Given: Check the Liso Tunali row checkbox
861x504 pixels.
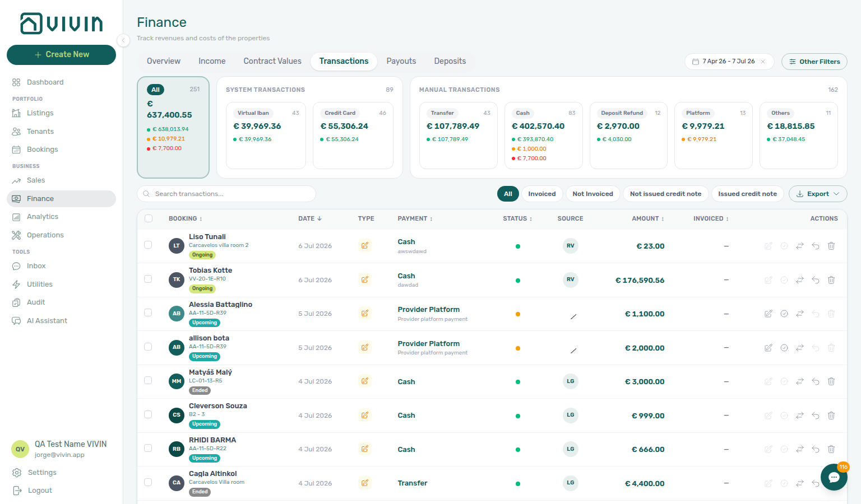Looking at the screenshot, I should pos(148,245).
